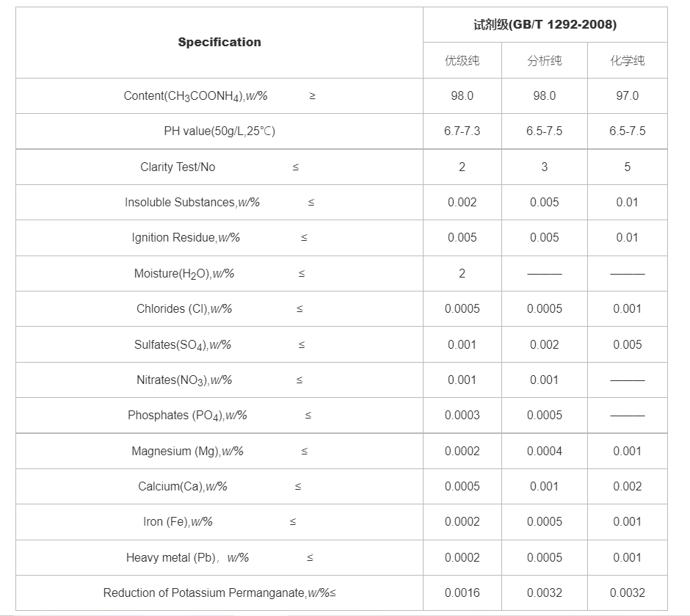The image size is (690, 616).
Task: Select the Sulfates(SO4) row label
Action: pyautogui.click(x=183, y=345)
